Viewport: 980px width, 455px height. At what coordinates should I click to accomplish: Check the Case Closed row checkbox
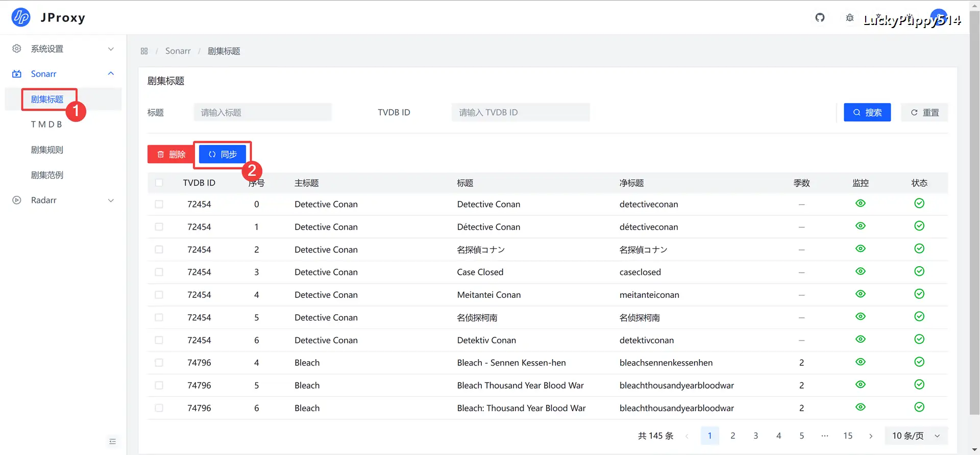159,272
